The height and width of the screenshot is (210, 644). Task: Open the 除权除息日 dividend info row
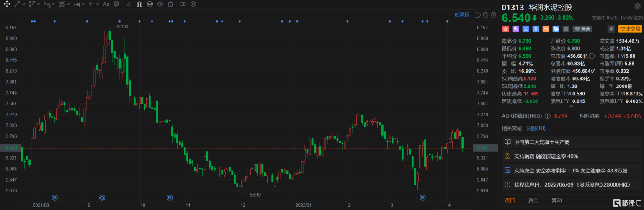click(x=572, y=185)
